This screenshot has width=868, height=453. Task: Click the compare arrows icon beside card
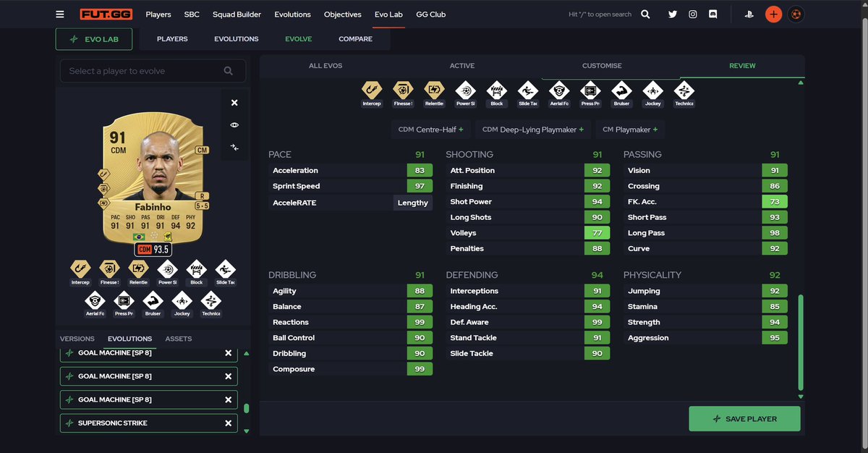pos(234,147)
